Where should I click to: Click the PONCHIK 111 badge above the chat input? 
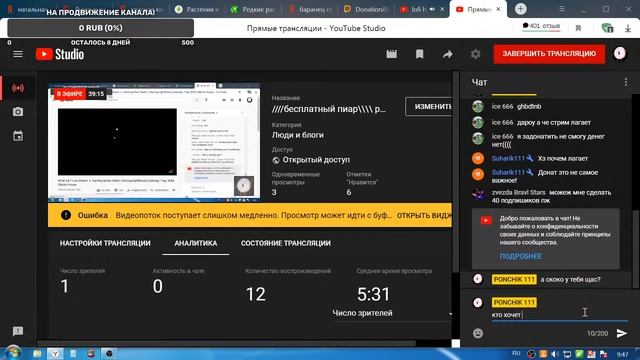pyautogui.click(x=514, y=302)
